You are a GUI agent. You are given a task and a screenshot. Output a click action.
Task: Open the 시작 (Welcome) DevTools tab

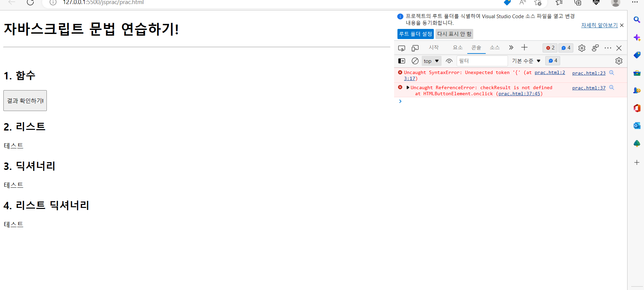[x=433, y=48]
